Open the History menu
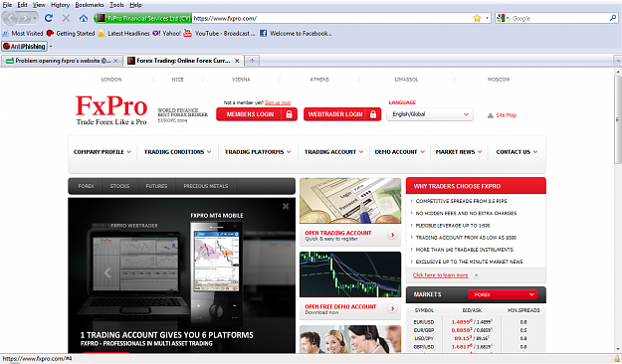Screen dimensions: 622x364 click(x=61, y=5)
